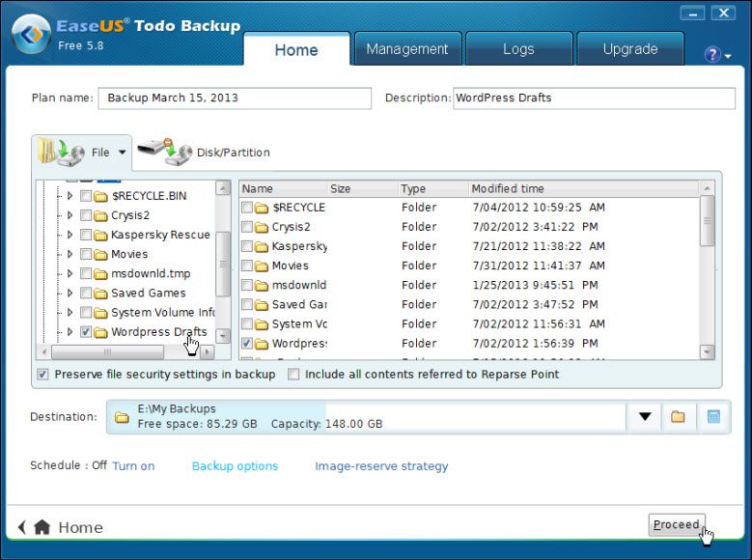
Task: Check the Kaspersky Rescue checkbox in tree
Action: tap(86, 235)
